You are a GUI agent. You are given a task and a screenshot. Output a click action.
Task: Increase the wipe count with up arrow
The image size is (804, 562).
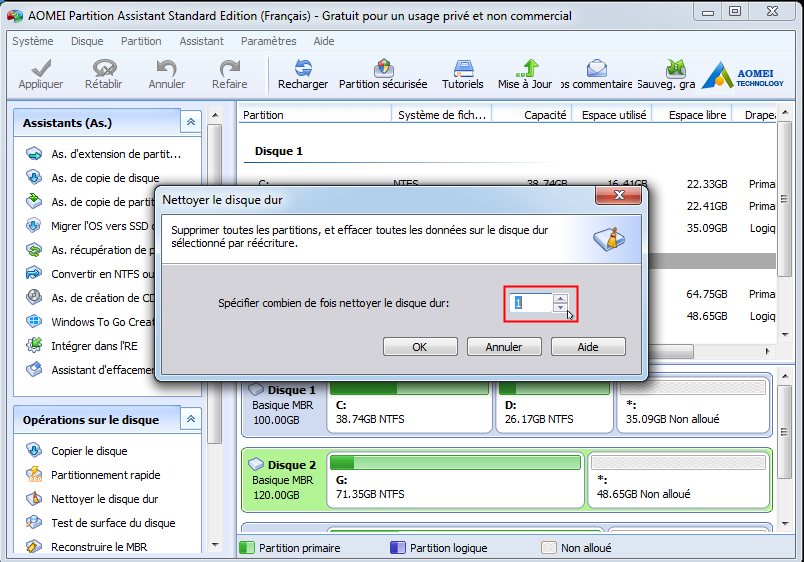(x=560, y=298)
